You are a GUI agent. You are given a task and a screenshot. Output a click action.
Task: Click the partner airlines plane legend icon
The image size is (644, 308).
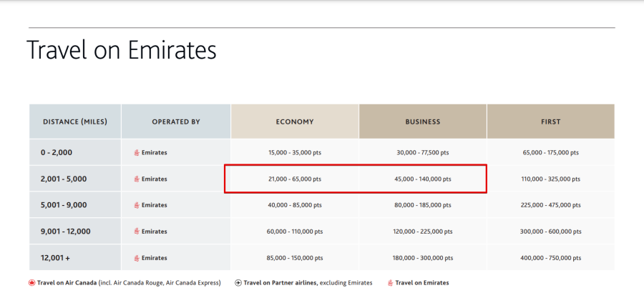click(238, 282)
